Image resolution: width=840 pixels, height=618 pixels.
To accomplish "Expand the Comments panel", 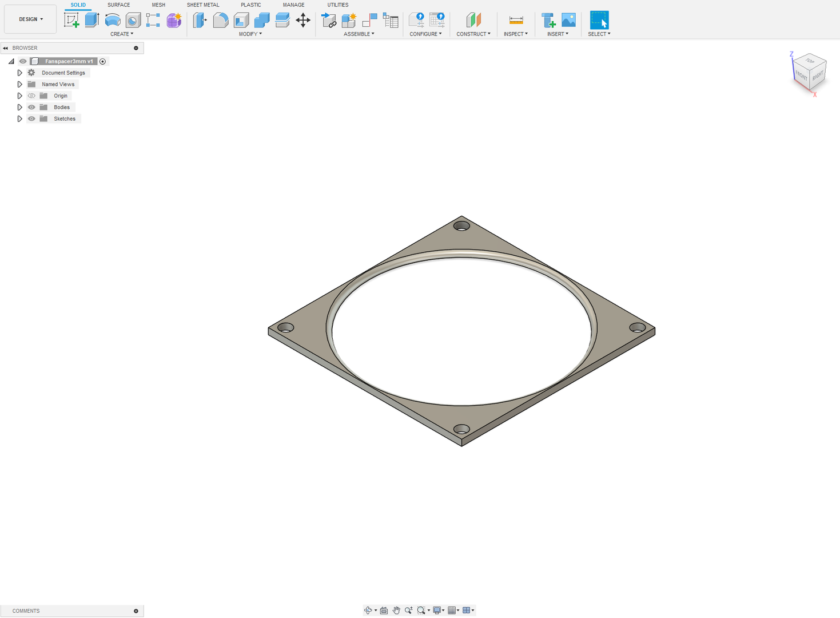I will [x=136, y=611].
